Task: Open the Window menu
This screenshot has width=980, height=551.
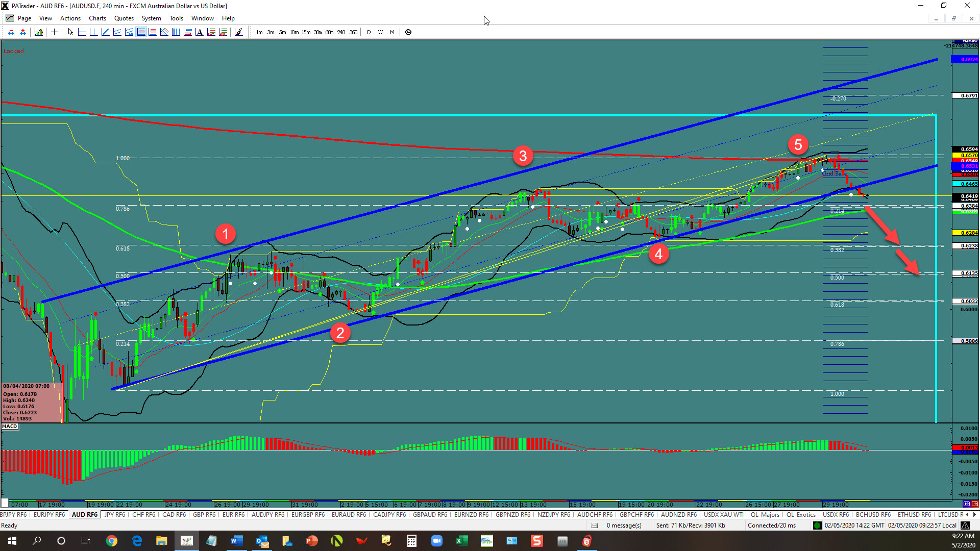Action: point(203,18)
